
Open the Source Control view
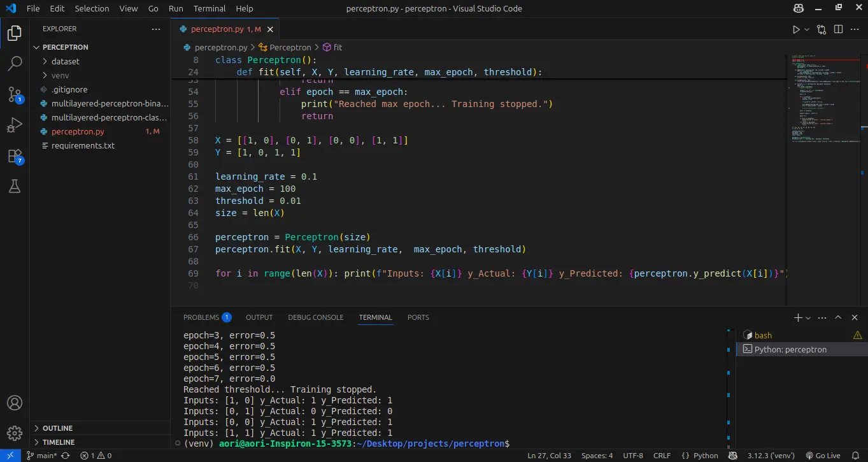pyautogui.click(x=14, y=94)
